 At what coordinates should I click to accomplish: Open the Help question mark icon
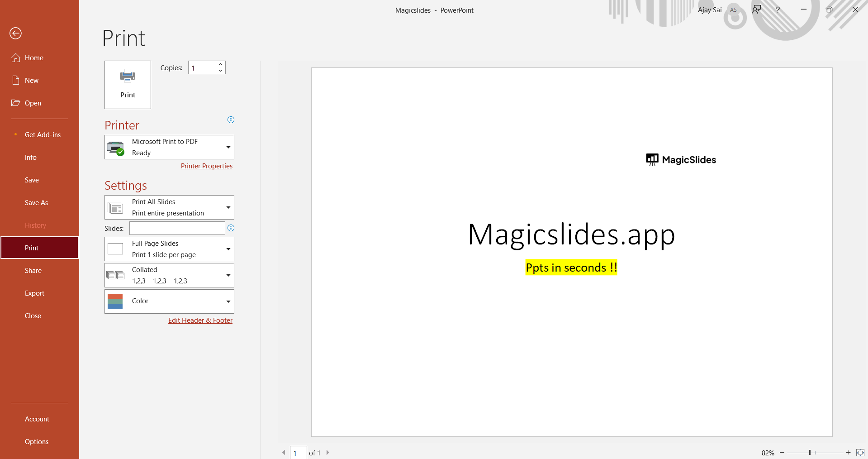pyautogui.click(x=778, y=10)
